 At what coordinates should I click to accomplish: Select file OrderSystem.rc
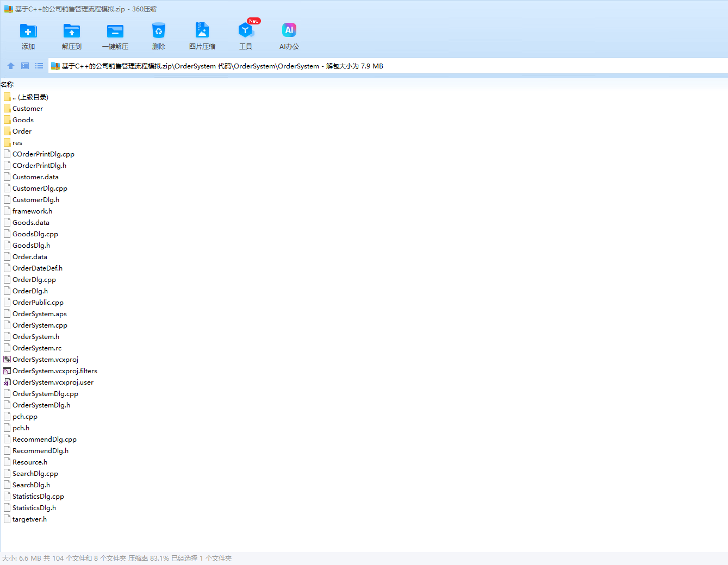(x=33, y=348)
